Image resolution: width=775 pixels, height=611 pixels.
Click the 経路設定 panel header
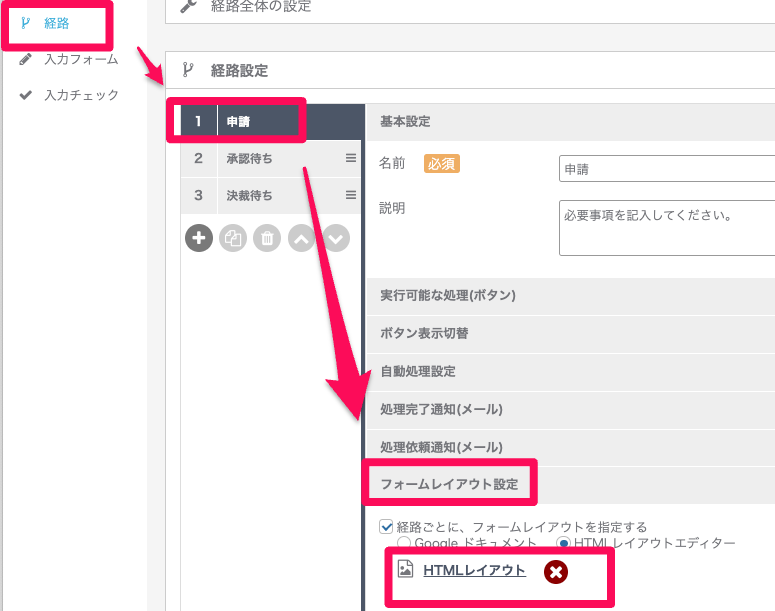(x=470, y=70)
